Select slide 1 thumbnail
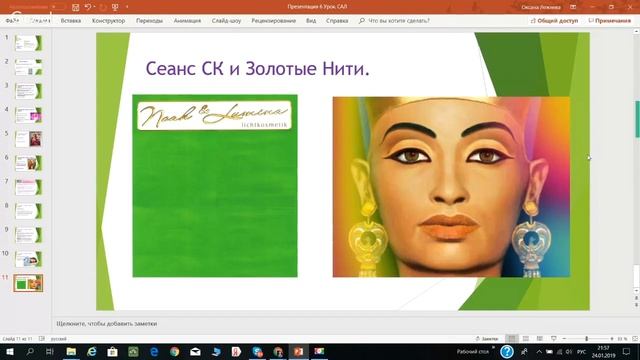The image size is (640, 360). [x=28, y=43]
